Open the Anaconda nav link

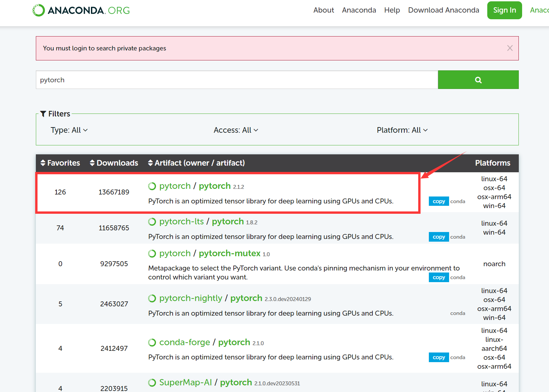tap(359, 10)
